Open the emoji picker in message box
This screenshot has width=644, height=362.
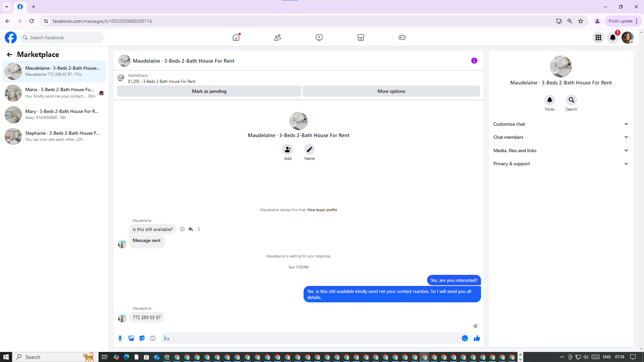point(465,338)
